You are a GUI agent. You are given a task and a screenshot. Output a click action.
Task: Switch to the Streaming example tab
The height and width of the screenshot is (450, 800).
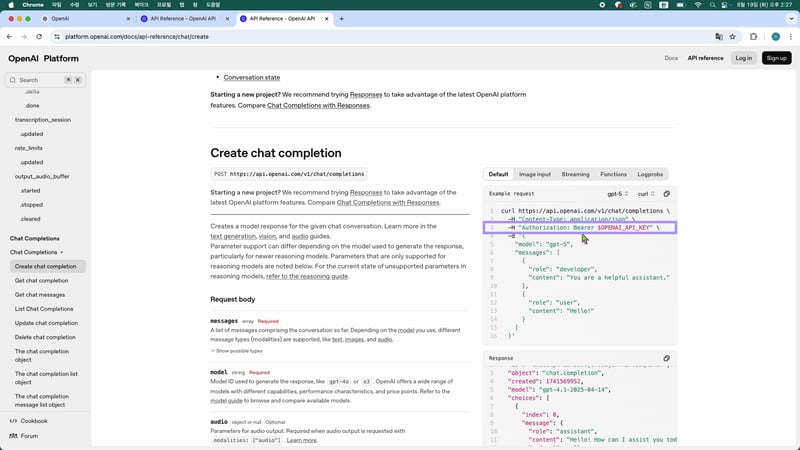(x=575, y=174)
